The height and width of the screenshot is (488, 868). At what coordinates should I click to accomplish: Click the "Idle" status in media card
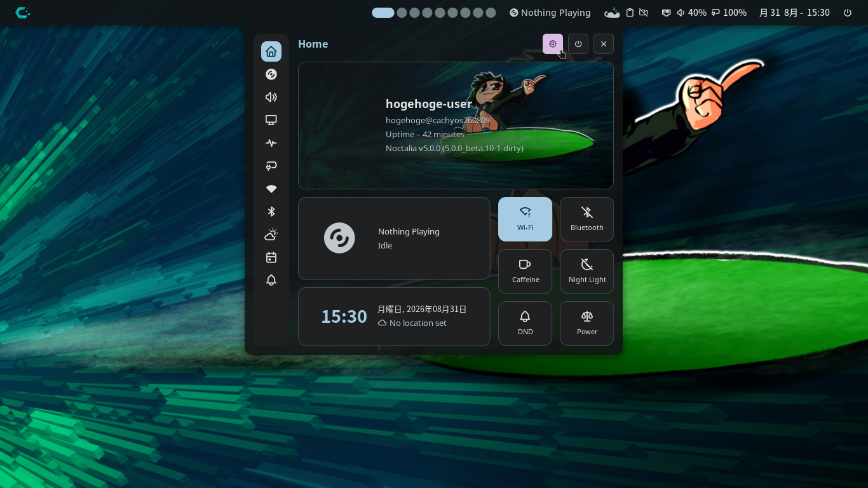click(x=385, y=245)
